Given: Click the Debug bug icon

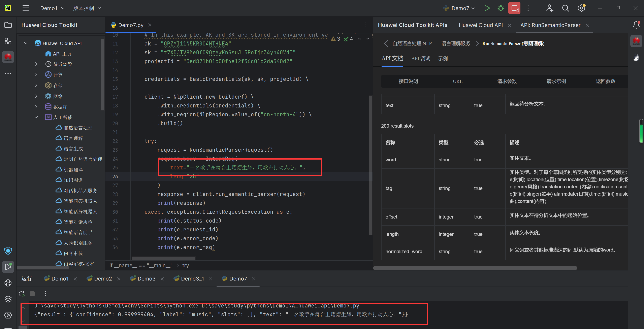Looking at the screenshot, I should 501,8.
